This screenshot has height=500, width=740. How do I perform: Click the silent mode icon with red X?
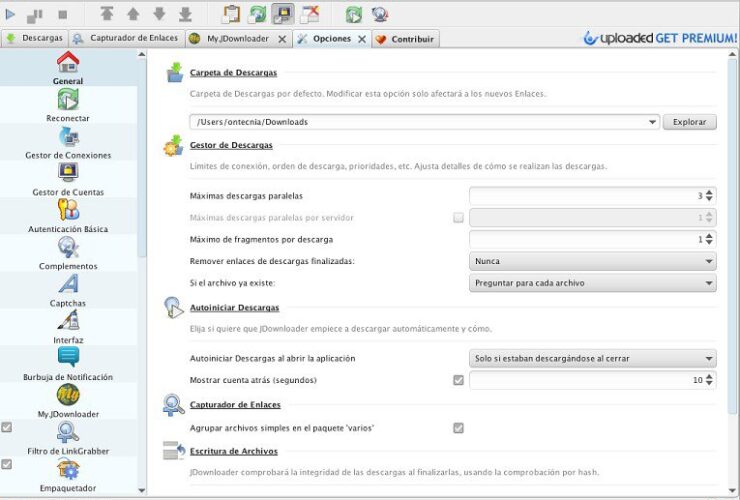310,14
